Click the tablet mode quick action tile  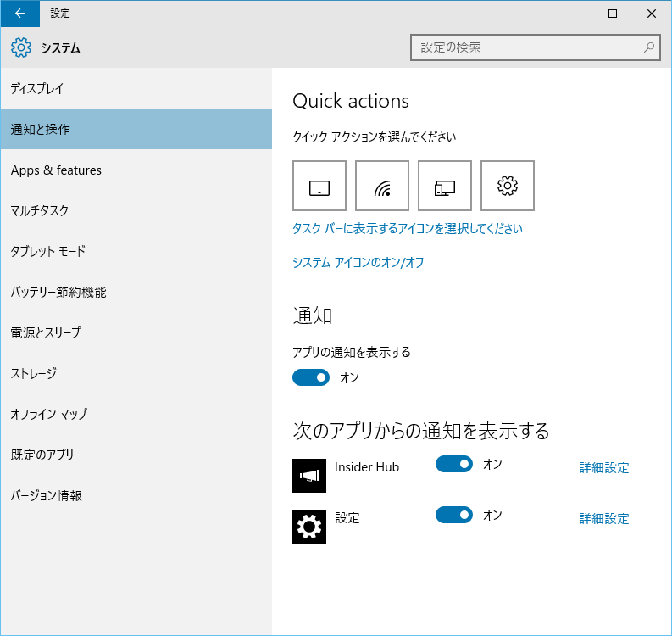click(x=319, y=186)
